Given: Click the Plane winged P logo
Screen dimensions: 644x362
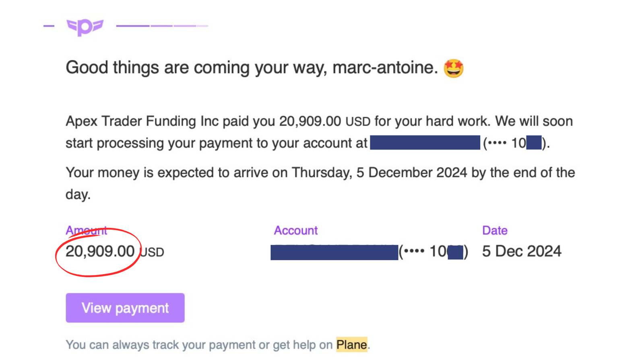Looking at the screenshot, I should (85, 27).
